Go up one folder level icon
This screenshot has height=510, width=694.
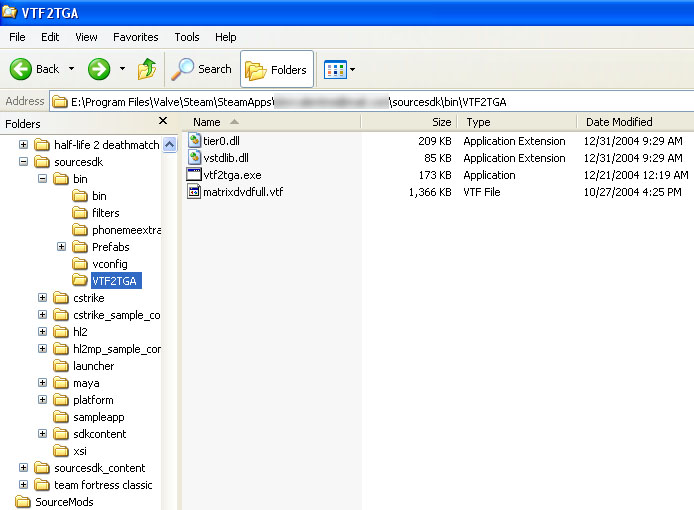point(147,69)
